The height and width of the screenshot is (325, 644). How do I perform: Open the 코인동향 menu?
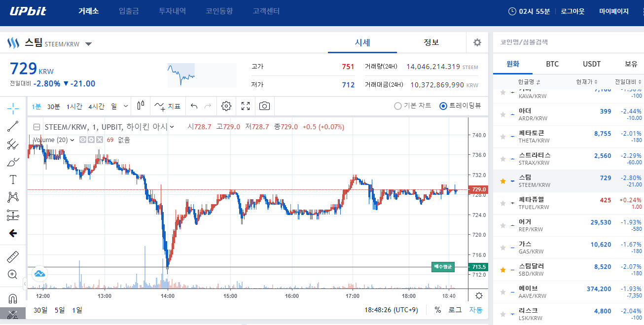click(x=219, y=11)
